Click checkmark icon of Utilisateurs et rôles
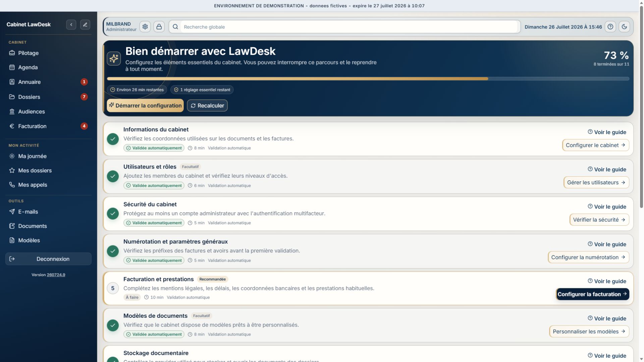Viewport: 644px width, 362px height. coord(113,176)
